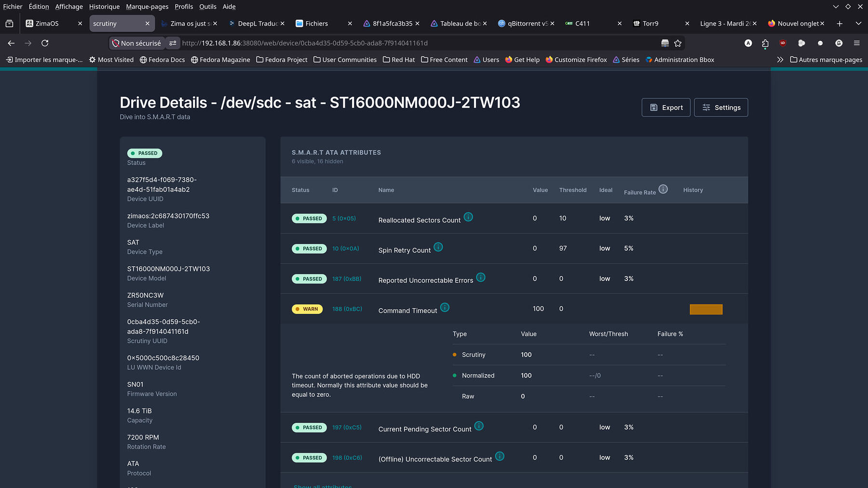Open the Marque-pages menu
Screen dimensions: 868x488
pos(147,7)
